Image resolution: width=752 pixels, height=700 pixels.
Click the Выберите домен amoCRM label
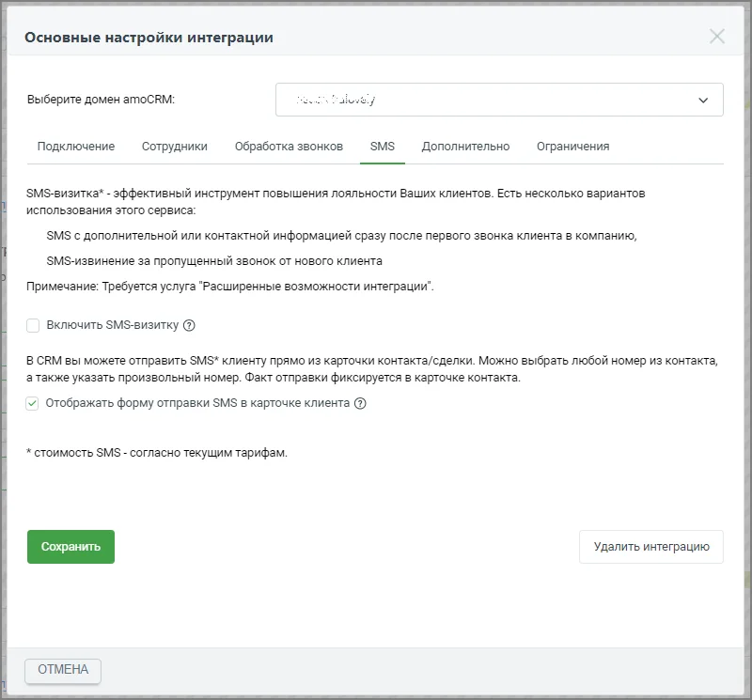pos(102,100)
